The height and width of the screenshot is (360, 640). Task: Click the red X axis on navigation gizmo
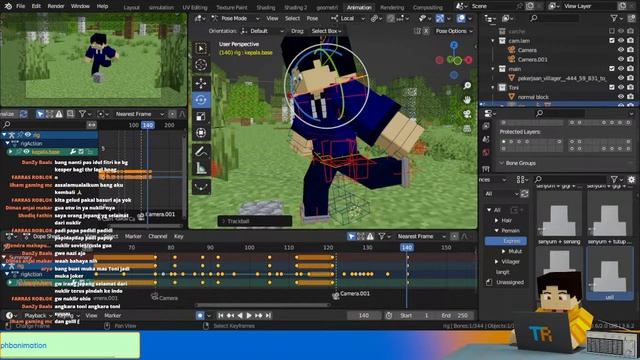[x=469, y=60]
